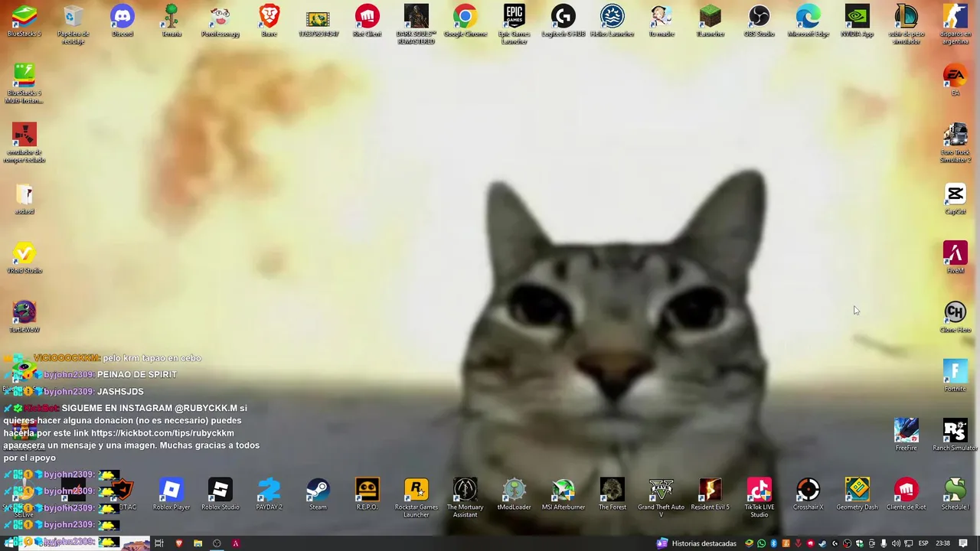Screen dimensions: 980x551
Task: Open the VRoid Studio desktop icon
Action: (x=24, y=258)
